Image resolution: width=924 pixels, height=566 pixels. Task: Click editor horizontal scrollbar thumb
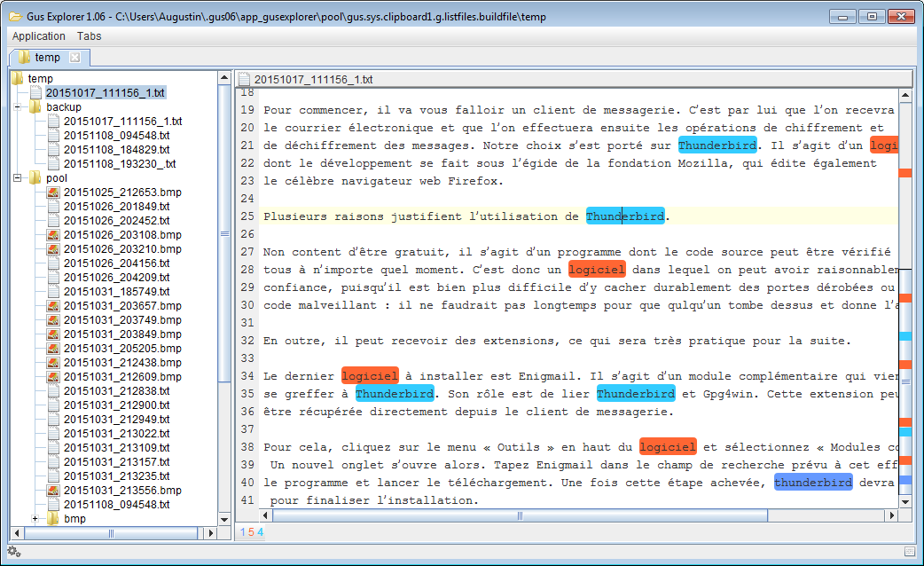(520, 515)
